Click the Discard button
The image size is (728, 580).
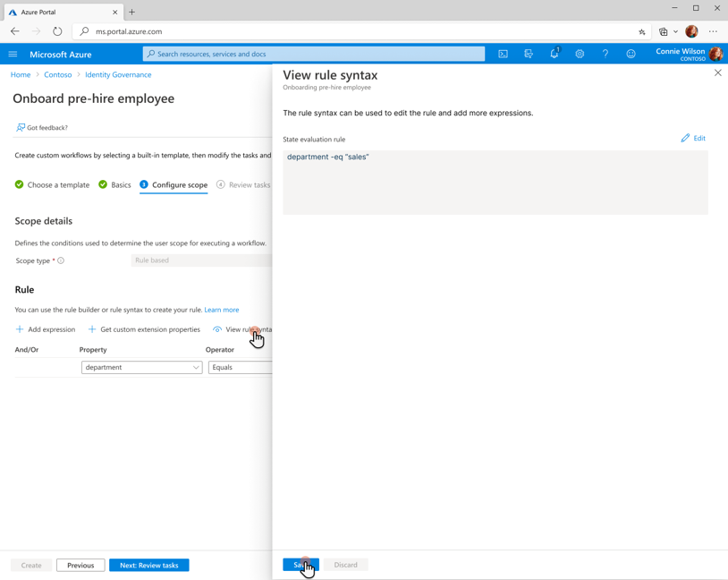pyautogui.click(x=346, y=565)
